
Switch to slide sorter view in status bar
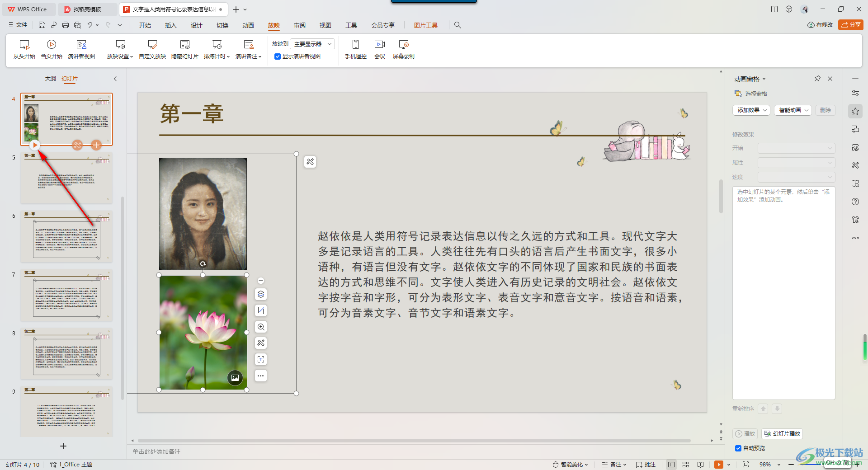tap(686, 465)
